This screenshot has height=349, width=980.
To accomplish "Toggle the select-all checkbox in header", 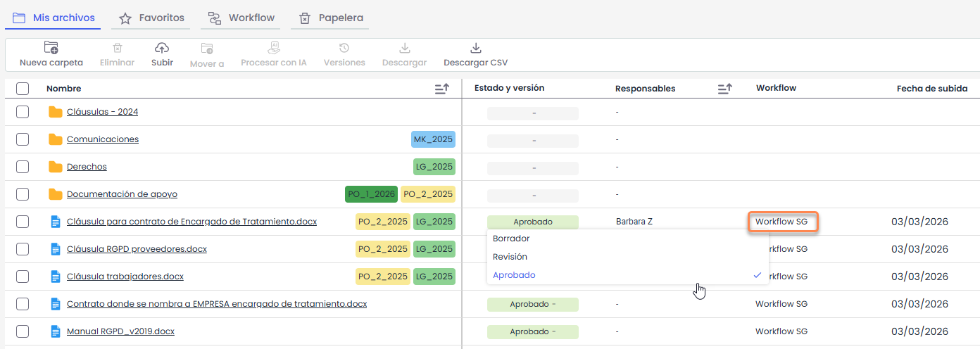I will [x=23, y=89].
